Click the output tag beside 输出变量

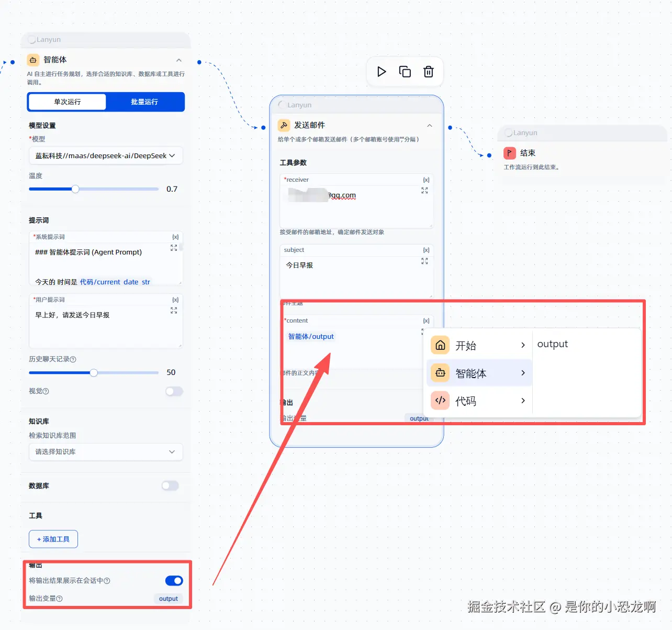(169, 599)
